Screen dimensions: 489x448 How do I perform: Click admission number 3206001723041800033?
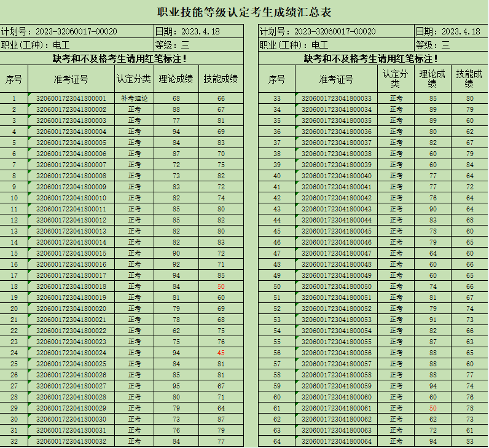click(336, 98)
